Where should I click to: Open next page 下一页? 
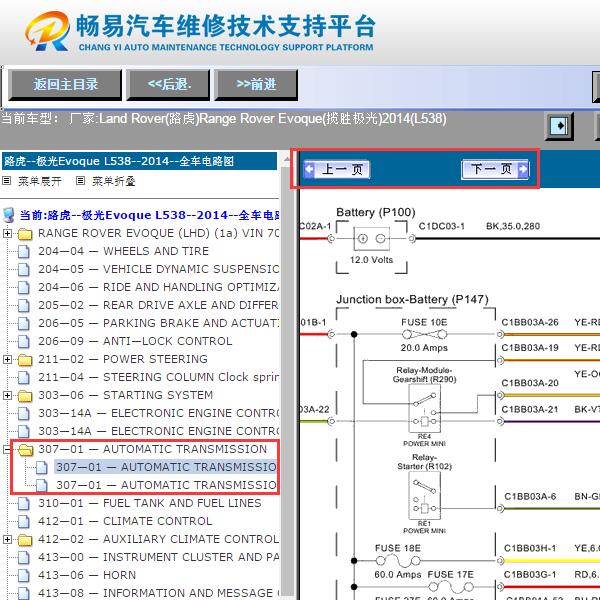click(496, 169)
